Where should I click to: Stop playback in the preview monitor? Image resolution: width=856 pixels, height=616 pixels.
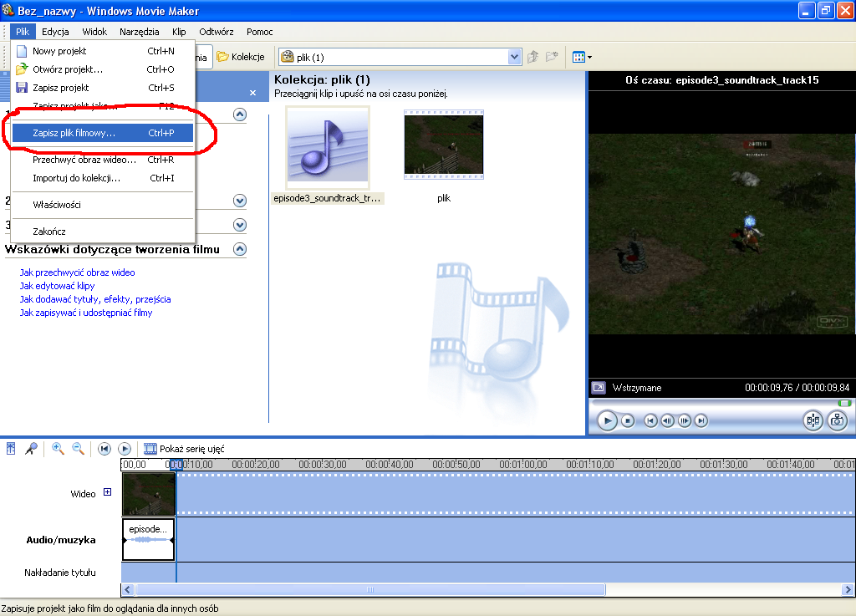pos(628,420)
